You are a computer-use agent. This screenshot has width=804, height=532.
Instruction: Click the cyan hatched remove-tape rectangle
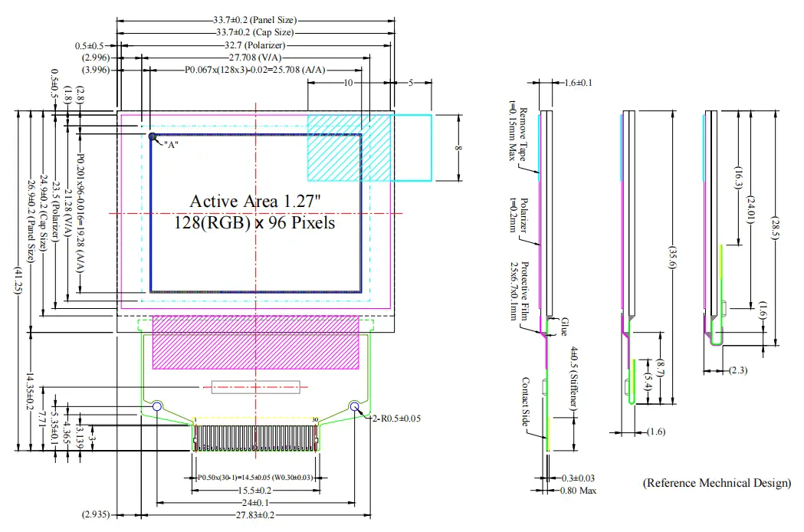click(x=349, y=148)
